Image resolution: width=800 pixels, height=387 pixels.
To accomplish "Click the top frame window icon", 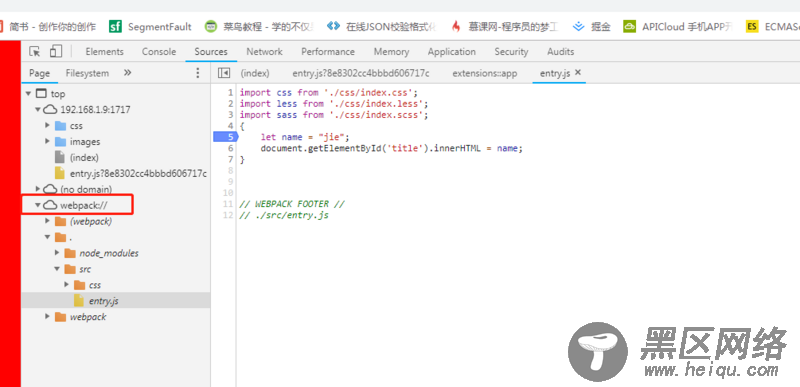I will (41, 93).
